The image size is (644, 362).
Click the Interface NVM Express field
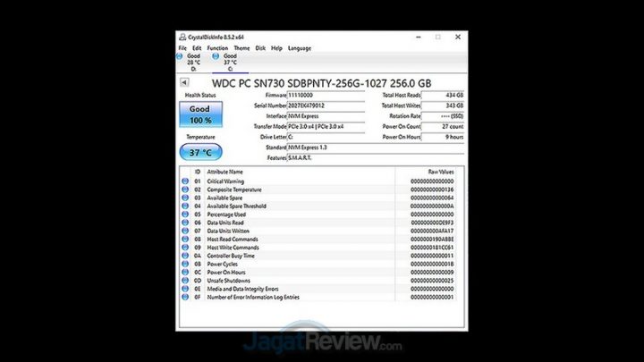(x=326, y=116)
